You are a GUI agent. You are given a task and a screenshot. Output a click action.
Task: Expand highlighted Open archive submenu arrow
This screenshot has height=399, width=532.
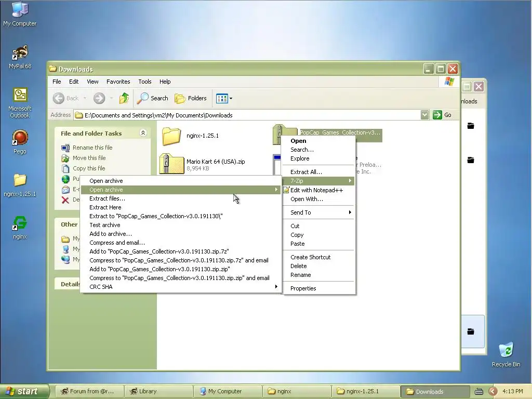(x=276, y=190)
